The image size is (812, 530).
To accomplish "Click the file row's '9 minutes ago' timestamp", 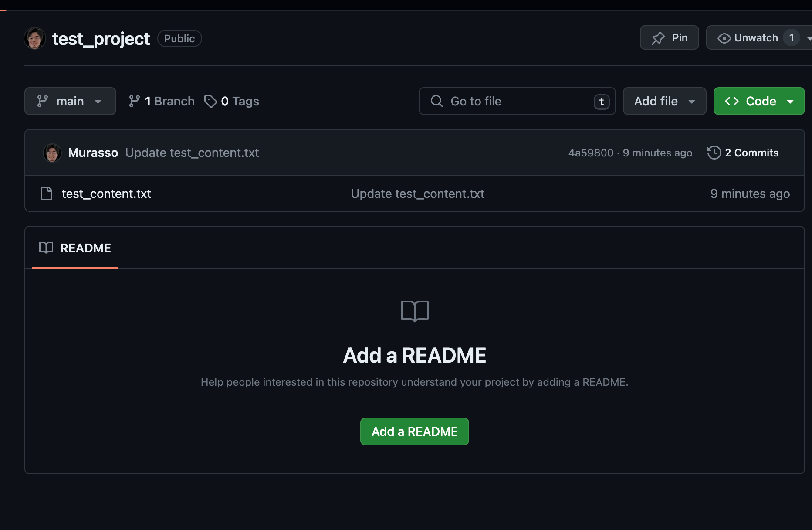I will coord(750,194).
